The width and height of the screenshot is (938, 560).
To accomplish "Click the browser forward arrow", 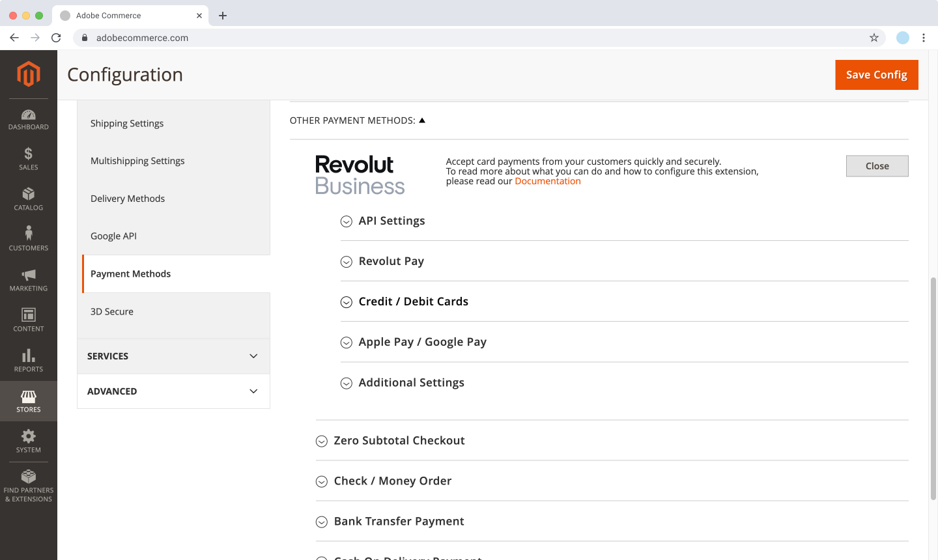I will [35, 38].
